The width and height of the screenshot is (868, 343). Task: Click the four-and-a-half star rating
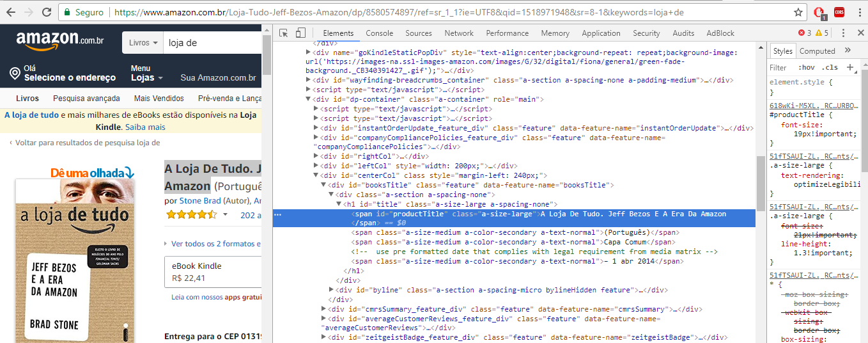(191, 215)
